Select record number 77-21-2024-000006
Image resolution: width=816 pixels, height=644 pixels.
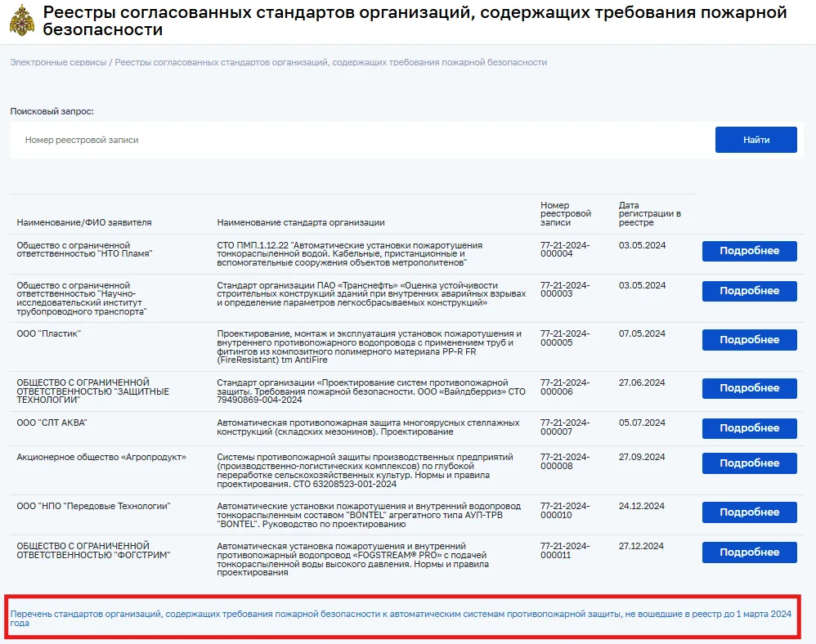point(565,387)
